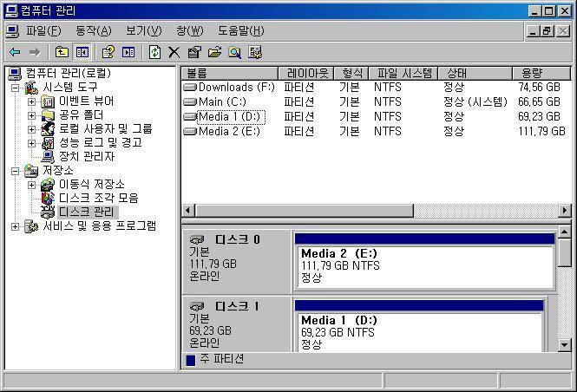Select 컴퓨터 관리(로컬) root node
The height and width of the screenshot is (392, 577).
[68, 73]
